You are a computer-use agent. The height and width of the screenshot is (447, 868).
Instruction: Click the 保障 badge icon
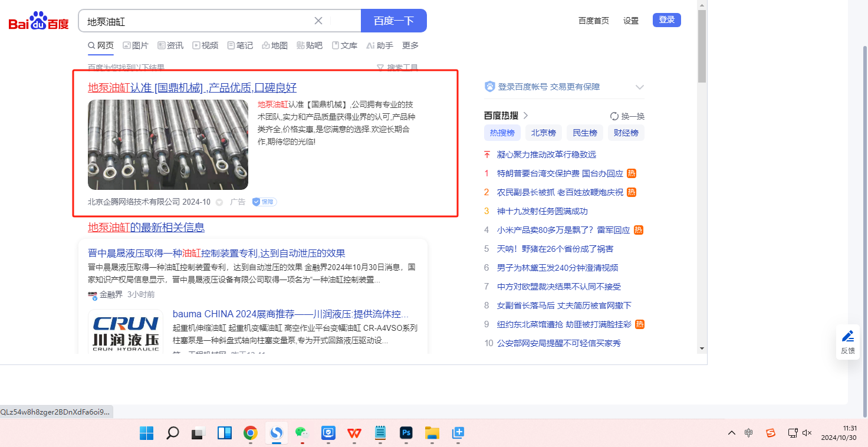tap(264, 202)
